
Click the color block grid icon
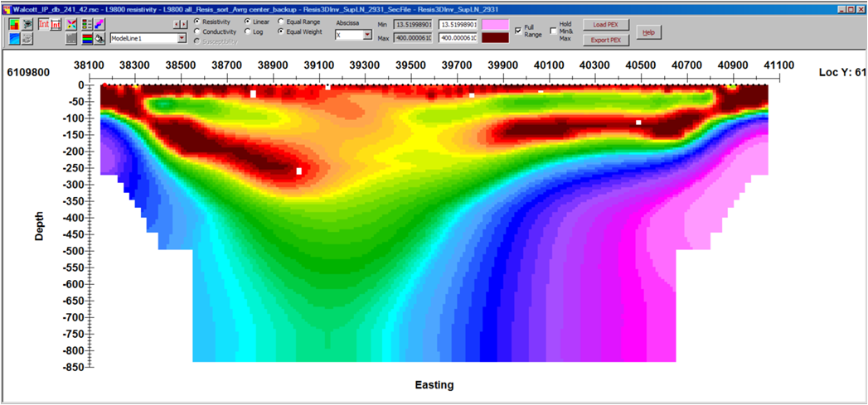(15, 24)
